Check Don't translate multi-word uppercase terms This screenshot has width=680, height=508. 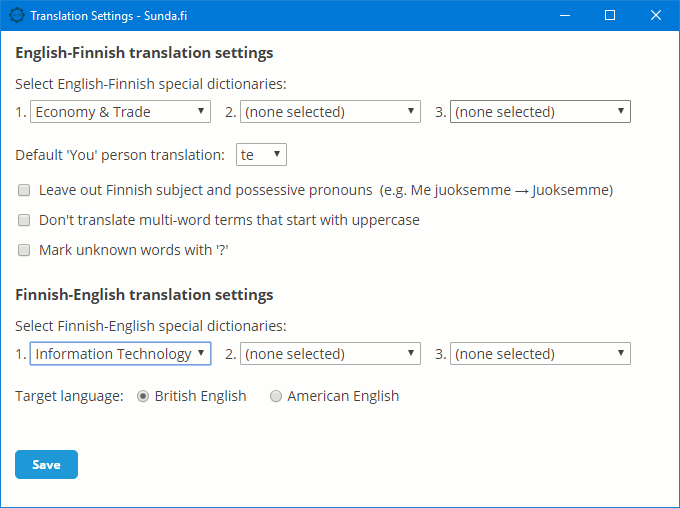(24, 220)
